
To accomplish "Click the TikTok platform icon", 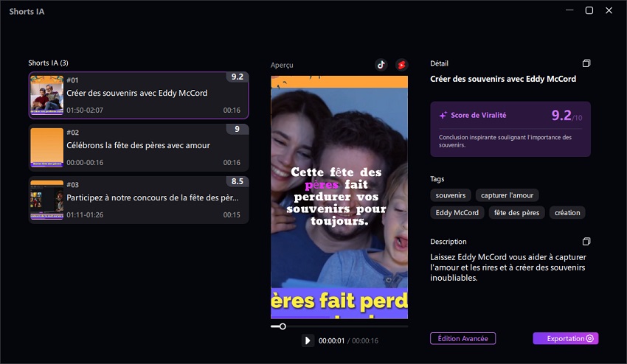I will pos(381,64).
